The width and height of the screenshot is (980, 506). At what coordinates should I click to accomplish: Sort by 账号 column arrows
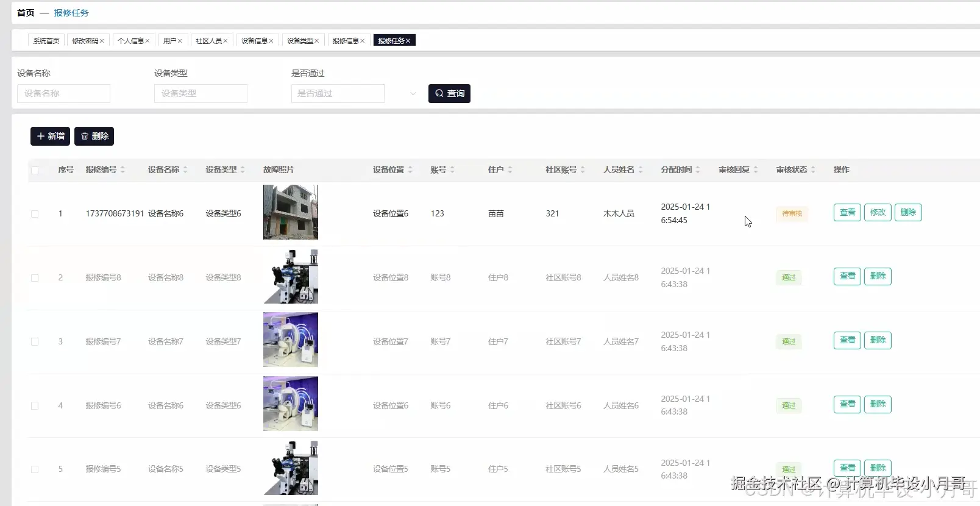pyautogui.click(x=452, y=169)
